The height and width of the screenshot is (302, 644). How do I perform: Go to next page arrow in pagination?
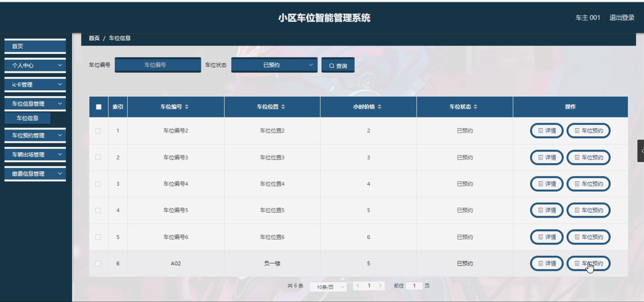tap(380, 286)
